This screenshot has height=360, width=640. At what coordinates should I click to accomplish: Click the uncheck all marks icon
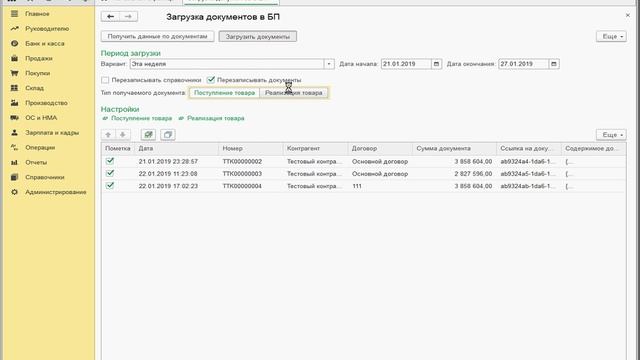coord(167,135)
